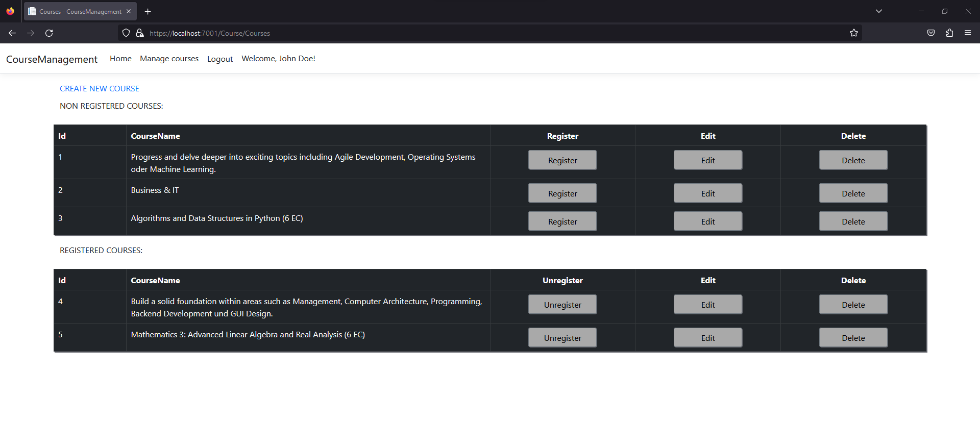Screen dimensions: 980x422
Task: Go to Home in navbar
Action: pos(120,59)
